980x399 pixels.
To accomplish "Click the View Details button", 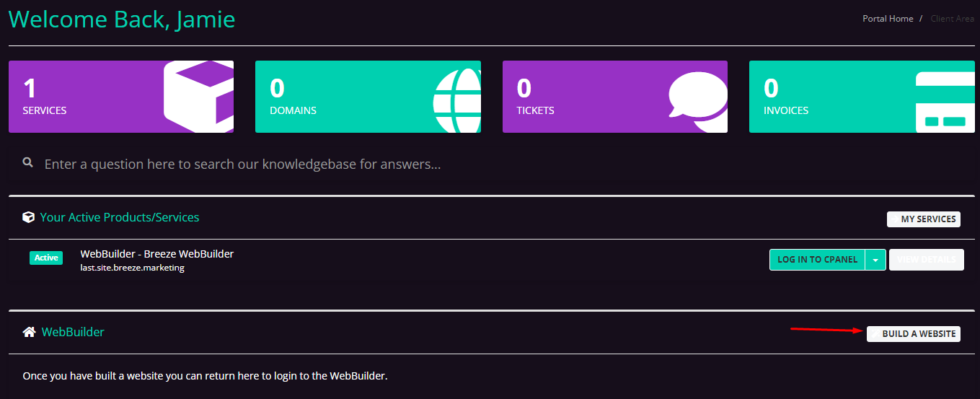I will 926,260.
